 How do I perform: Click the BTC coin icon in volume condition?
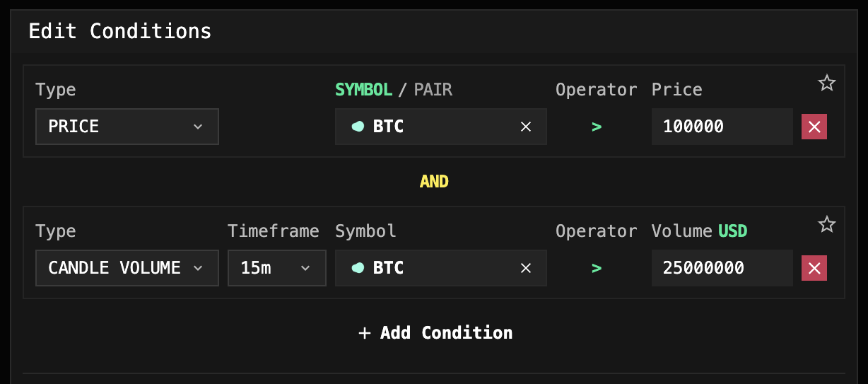click(x=358, y=268)
